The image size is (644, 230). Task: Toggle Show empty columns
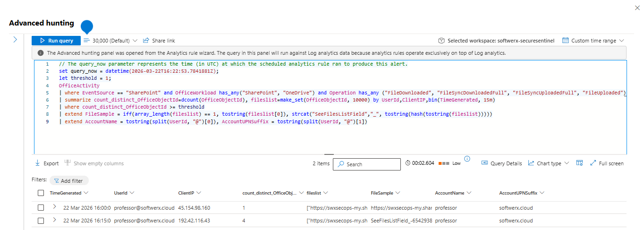(x=94, y=163)
